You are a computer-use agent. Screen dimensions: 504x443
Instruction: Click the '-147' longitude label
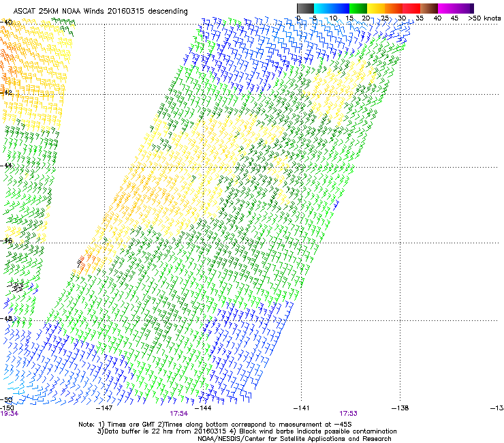tap(104, 408)
